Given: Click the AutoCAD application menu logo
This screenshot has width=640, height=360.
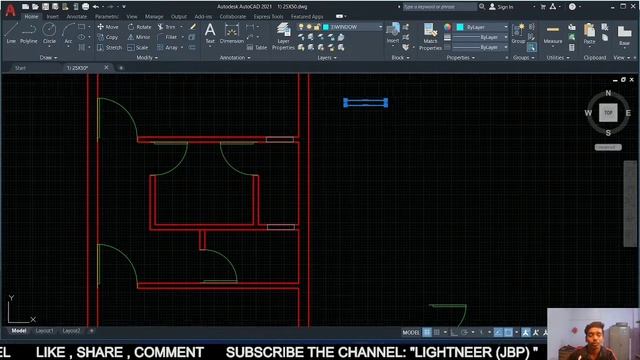Looking at the screenshot, I should coord(11,11).
